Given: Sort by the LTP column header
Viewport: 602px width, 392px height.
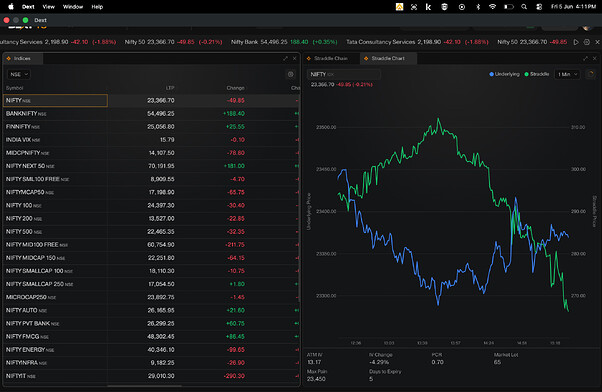Looking at the screenshot, I should [170, 88].
